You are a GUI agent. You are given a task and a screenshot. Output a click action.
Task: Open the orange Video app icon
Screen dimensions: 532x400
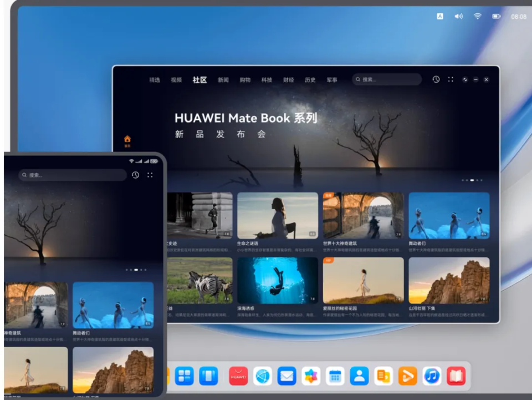(407, 376)
